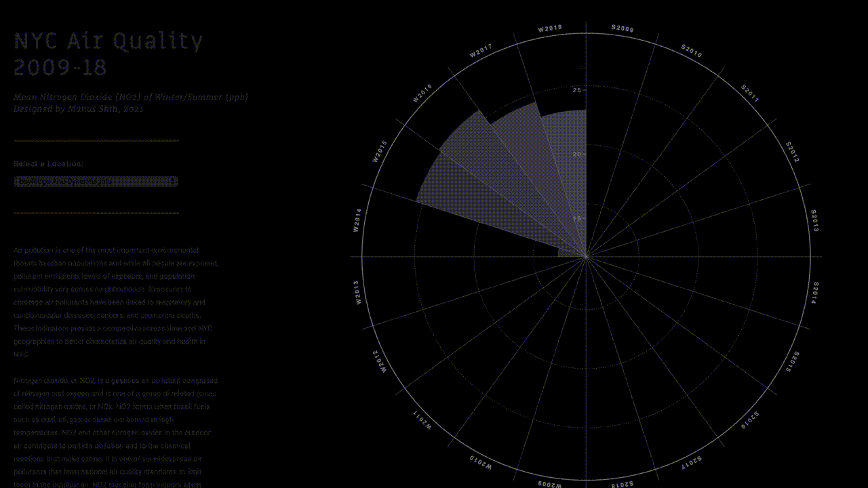868x488 pixels.
Task: Click the W2013 label on the outer ring
Action: pyautogui.click(x=357, y=293)
